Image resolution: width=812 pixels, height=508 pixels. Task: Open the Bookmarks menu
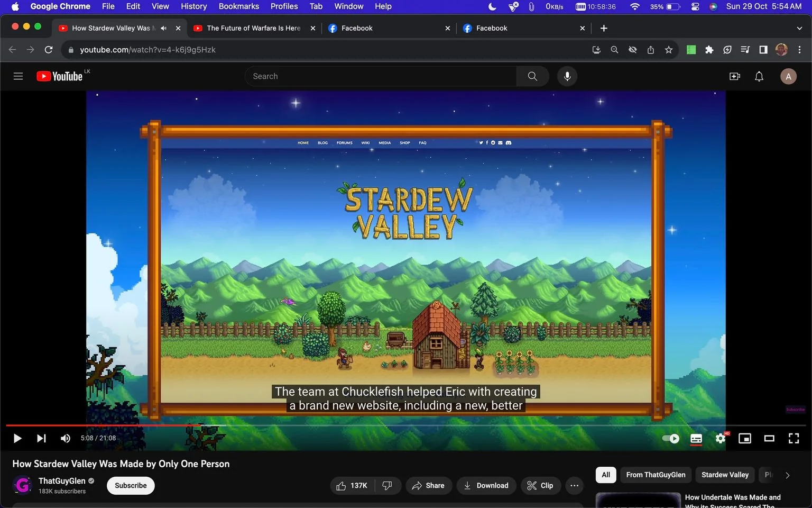(239, 6)
